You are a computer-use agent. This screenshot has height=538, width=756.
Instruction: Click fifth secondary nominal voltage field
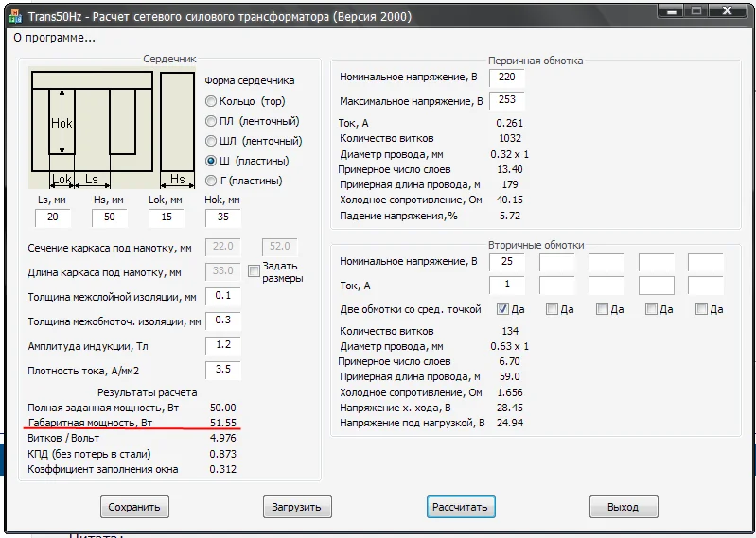click(x=705, y=262)
